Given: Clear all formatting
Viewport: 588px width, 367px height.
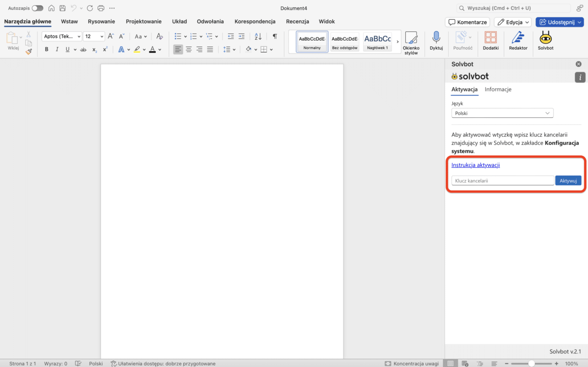Looking at the screenshot, I should point(159,36).
